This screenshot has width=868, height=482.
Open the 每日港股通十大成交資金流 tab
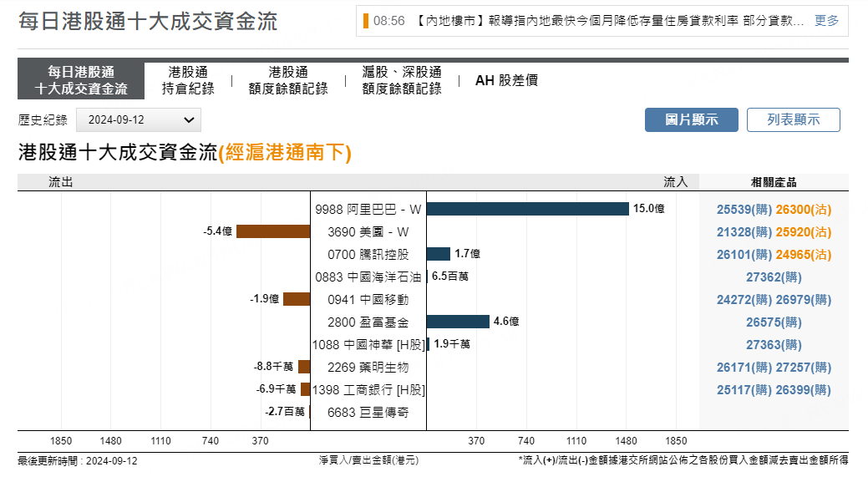(81, 80)
